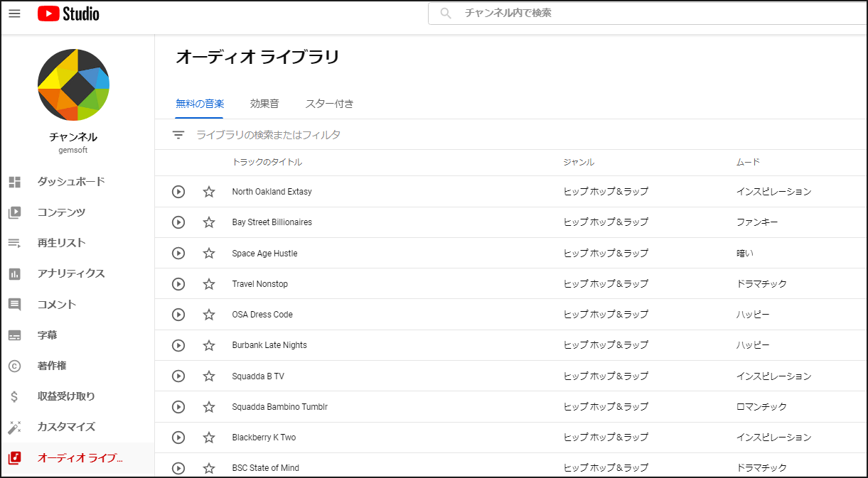Open 著作権 in the sidebar
The image size is (868, 478).
(52, 366)
